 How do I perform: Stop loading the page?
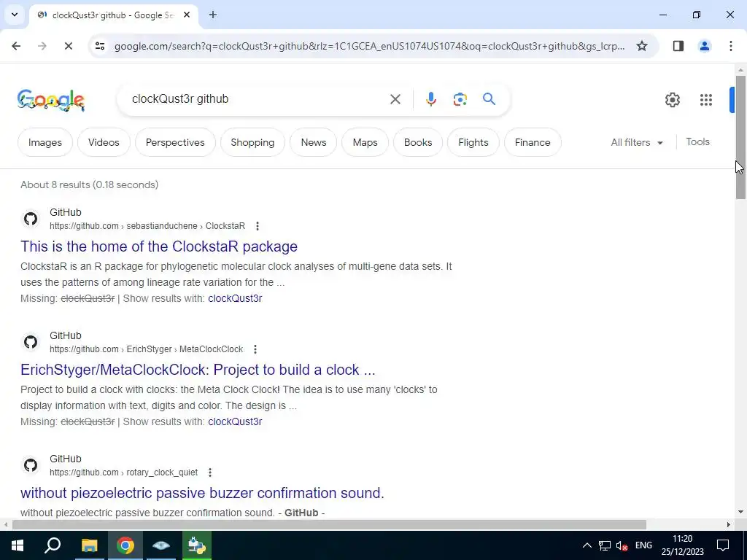[x=68, y=46]
